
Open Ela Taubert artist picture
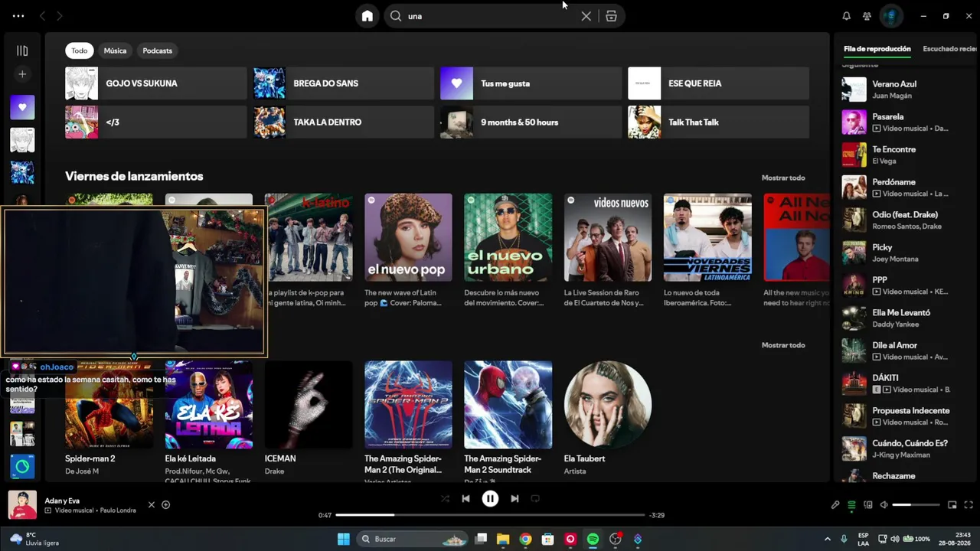pos(608,405)
